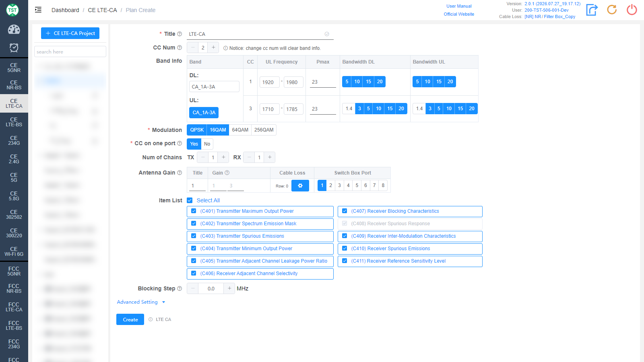Open cable loss gear settings button
The image size is (644, 362).
coord(300,186)
